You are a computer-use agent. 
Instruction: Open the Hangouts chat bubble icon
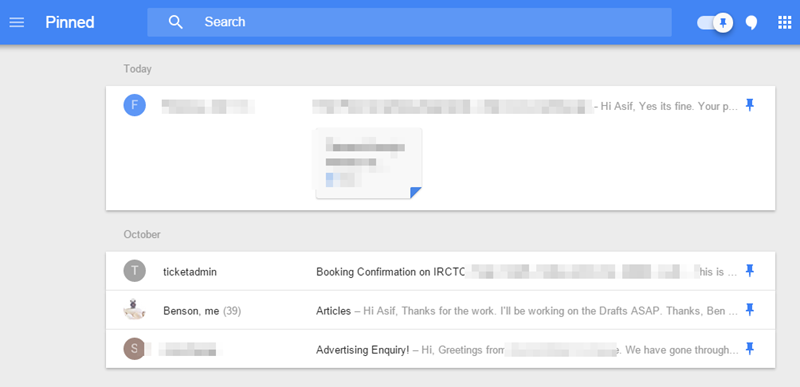coord(751,22)
